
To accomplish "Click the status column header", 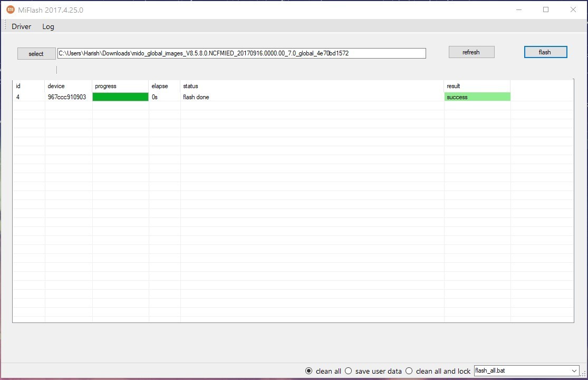I will pos(312,86).
